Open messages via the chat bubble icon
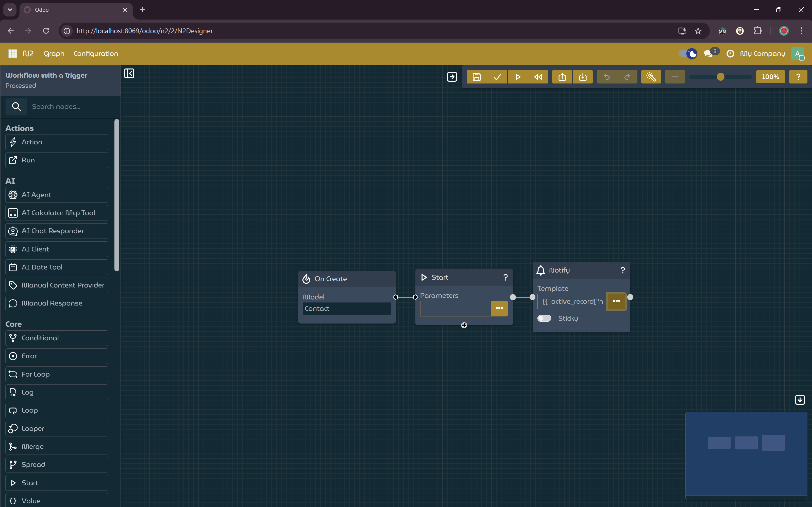 pyautogui.click(x=708, y=54)
